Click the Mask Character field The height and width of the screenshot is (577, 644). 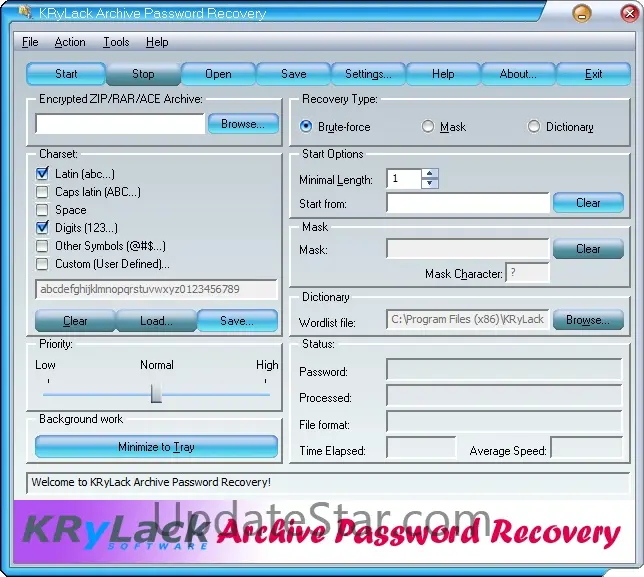pyautogui.click(x=527, y=273)
